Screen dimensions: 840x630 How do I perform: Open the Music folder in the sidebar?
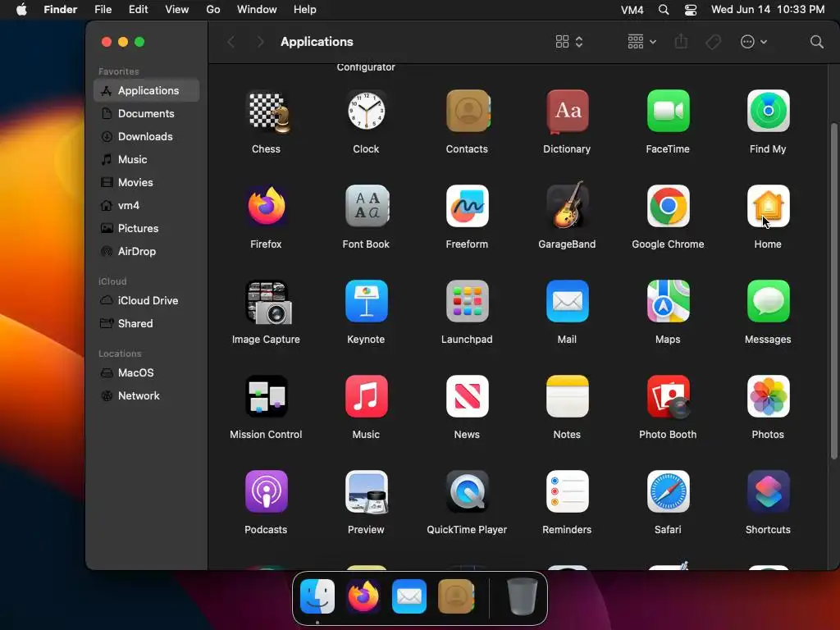point(146,160)
